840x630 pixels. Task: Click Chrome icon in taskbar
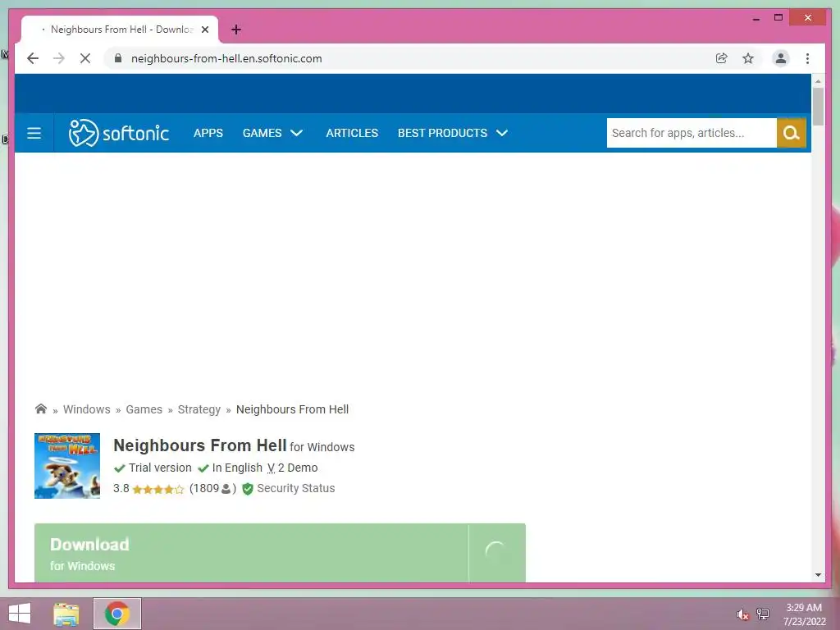pos(117,614)
